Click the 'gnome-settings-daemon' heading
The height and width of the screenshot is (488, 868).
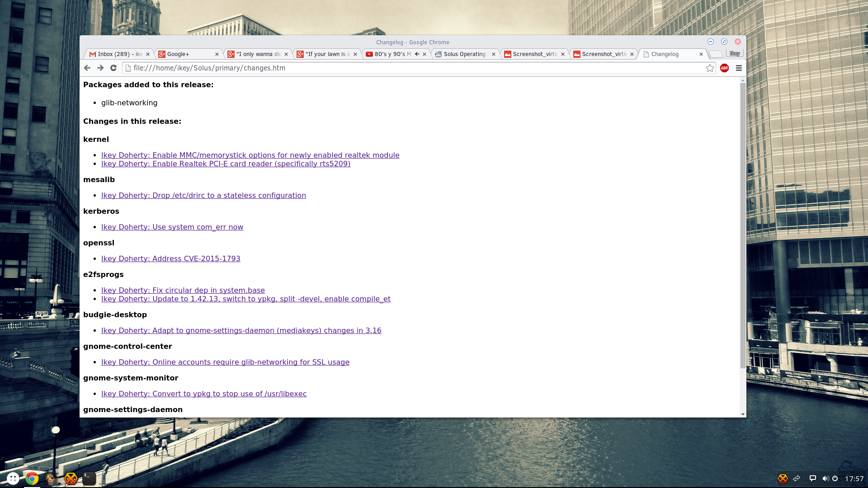tap(133, 409)
